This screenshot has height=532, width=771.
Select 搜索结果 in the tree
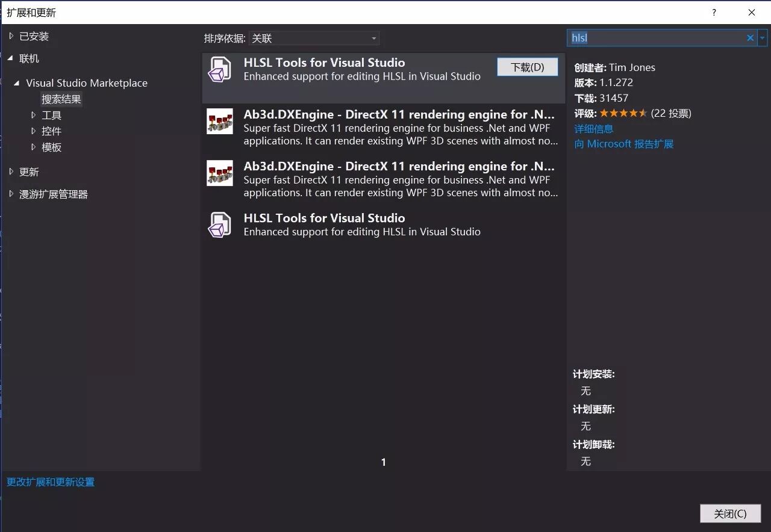coord(61,99)
